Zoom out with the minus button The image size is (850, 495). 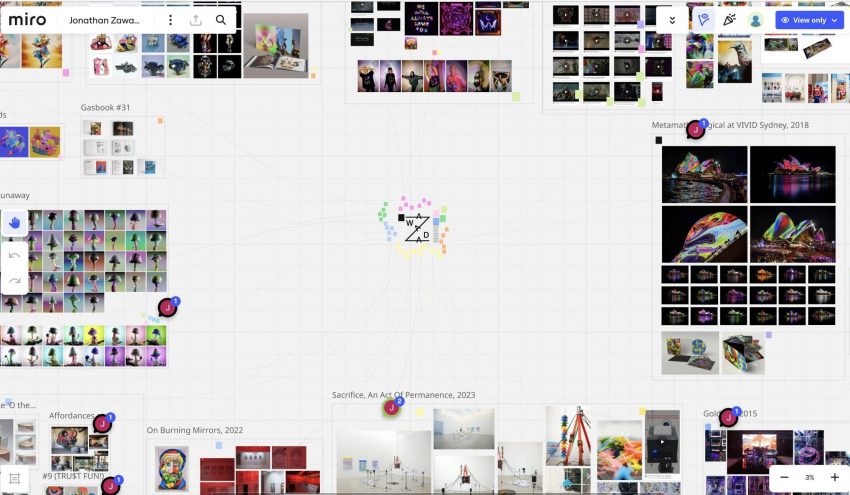pos(785,477)
